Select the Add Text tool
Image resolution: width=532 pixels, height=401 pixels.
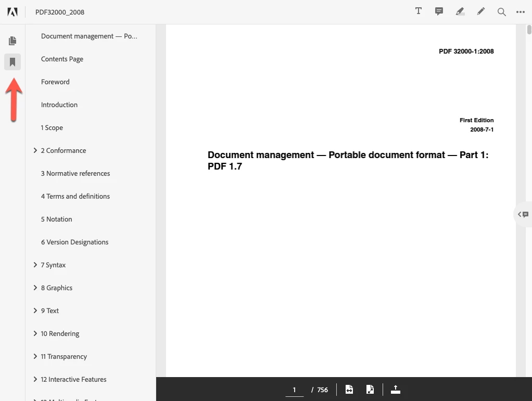tap(419, 11)
